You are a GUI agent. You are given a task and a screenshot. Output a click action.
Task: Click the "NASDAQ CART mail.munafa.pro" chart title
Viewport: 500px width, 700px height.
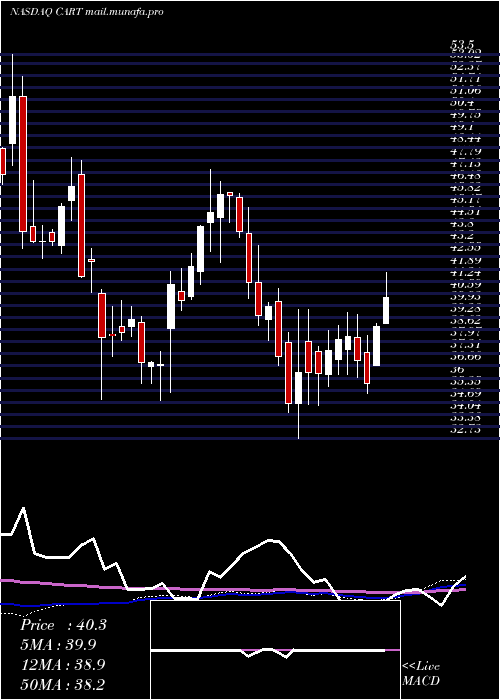pyautogui.click(x=86, y=12)
